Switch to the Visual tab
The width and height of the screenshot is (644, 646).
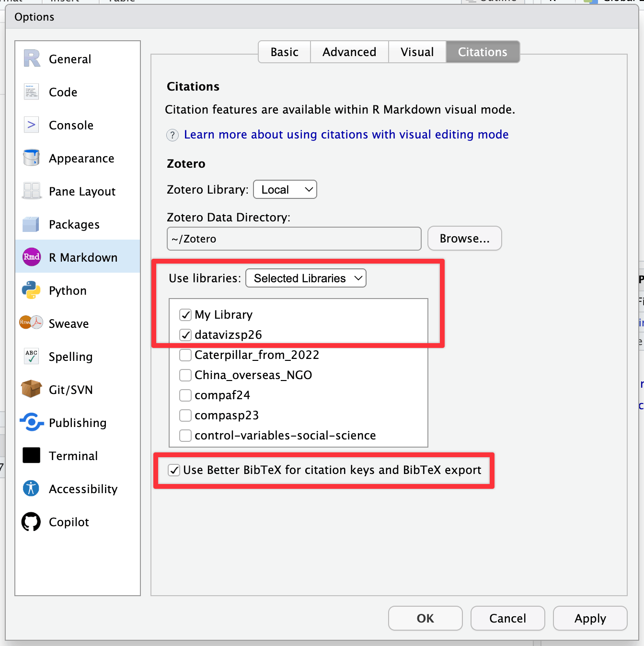click(417, 52)
